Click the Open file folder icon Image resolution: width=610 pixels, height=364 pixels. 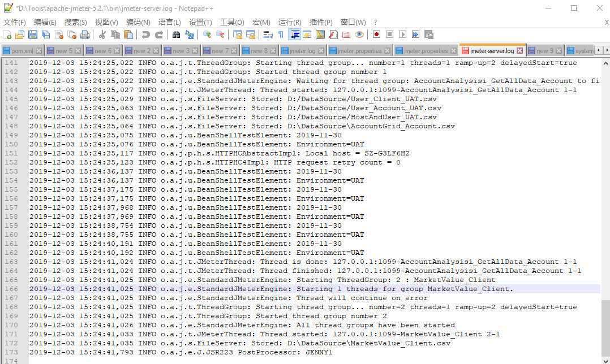click(x=20, y=34)
